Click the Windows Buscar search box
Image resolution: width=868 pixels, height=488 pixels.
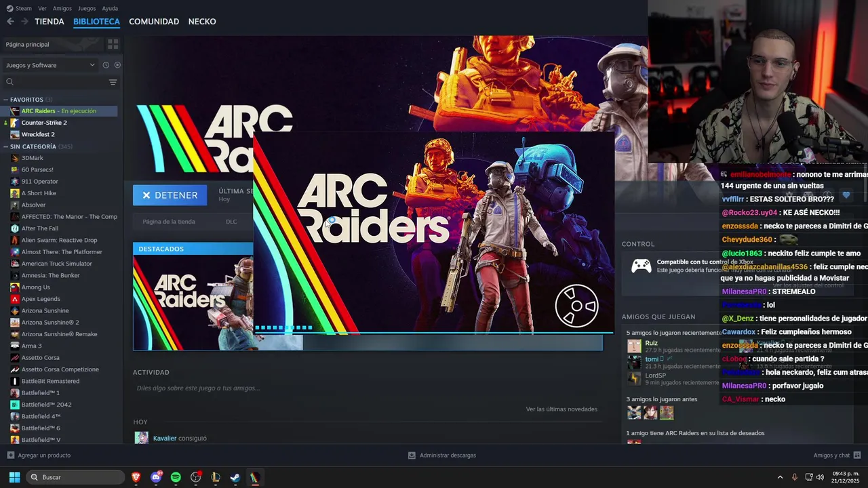coord(76,477)
